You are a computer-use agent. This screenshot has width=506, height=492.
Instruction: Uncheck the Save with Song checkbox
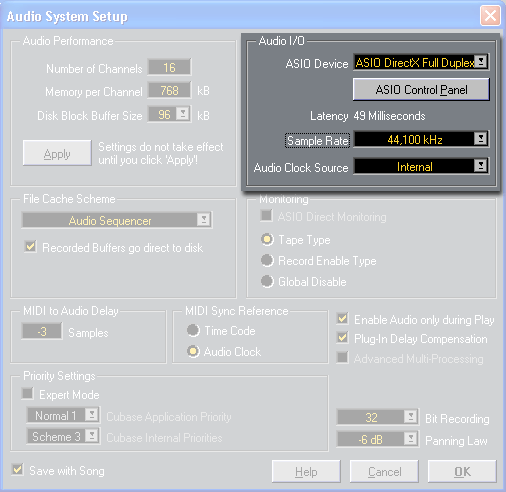[17, 470]
